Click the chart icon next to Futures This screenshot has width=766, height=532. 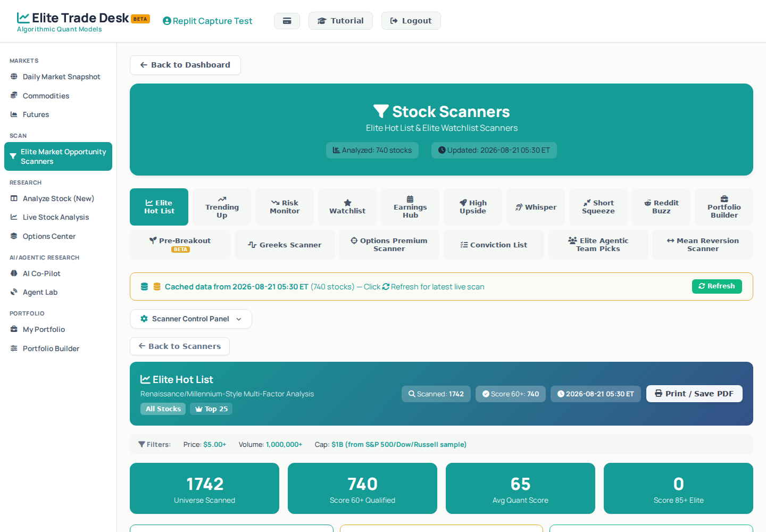(14, 114)
